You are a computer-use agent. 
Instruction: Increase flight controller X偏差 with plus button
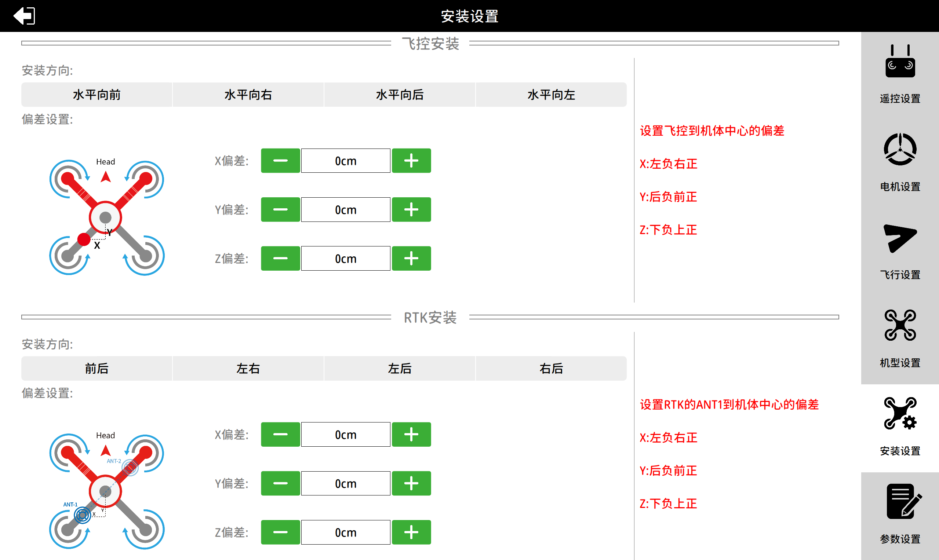tap(411, 160)
